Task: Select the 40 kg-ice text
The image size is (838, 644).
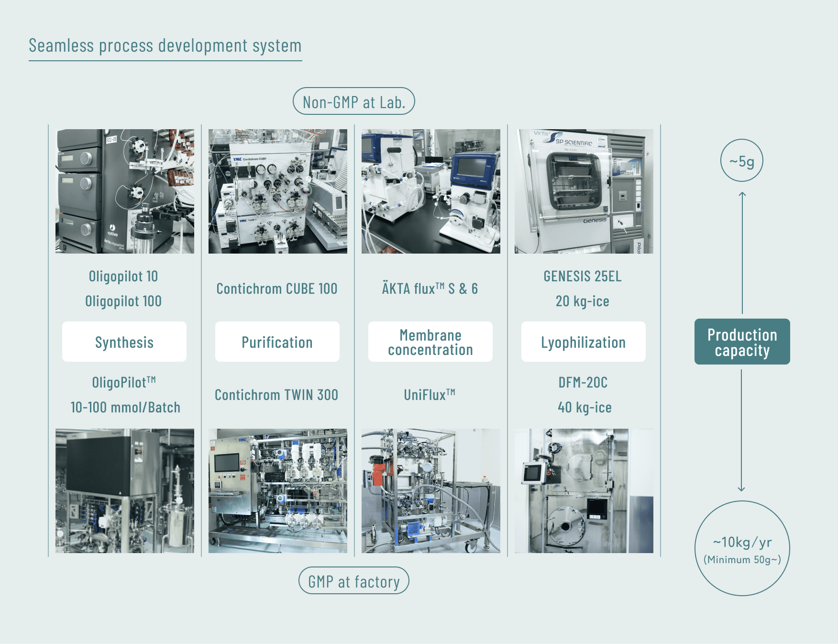Action: [x=584, y=408]
